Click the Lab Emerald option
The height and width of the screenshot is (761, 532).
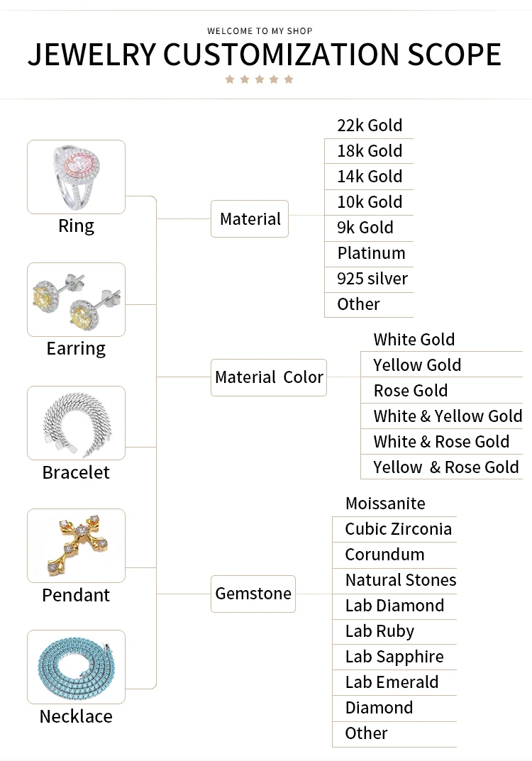392,682
